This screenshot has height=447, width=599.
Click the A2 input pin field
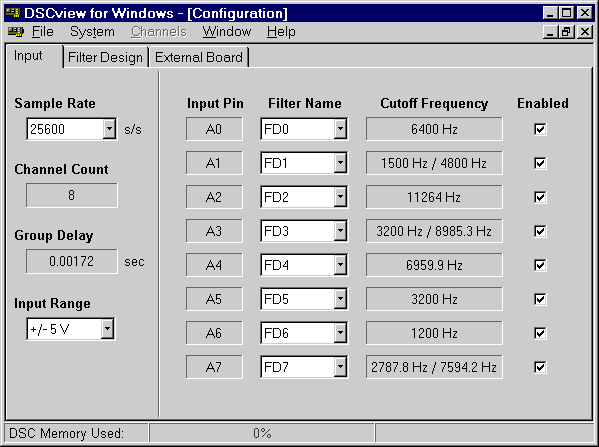[x=214, y=197]
